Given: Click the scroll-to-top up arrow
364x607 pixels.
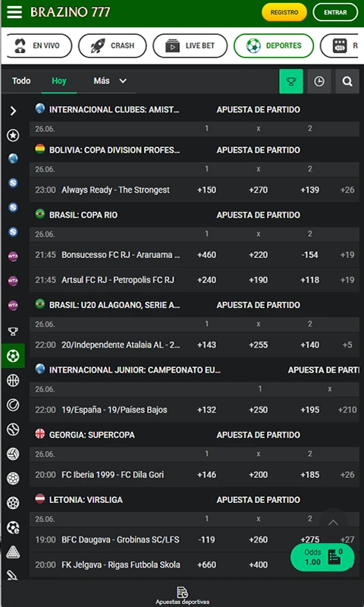Looking at the screenshot, I should click(333, 523).
